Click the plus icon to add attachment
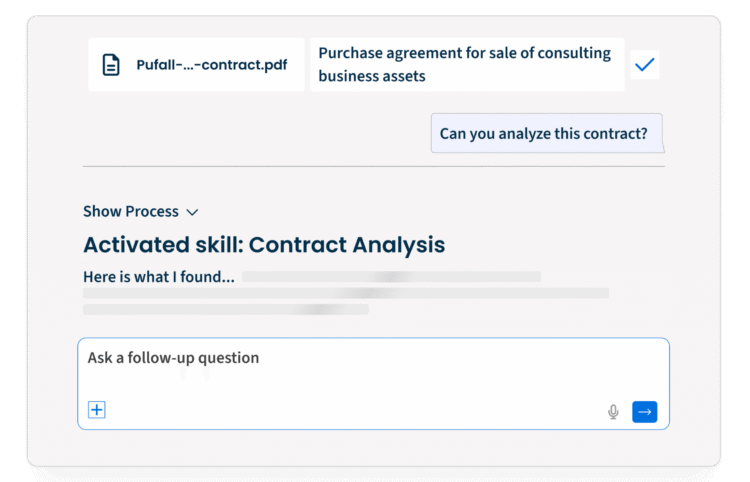The width and height of the screenshot is (750, 482). tap(97, 410)
